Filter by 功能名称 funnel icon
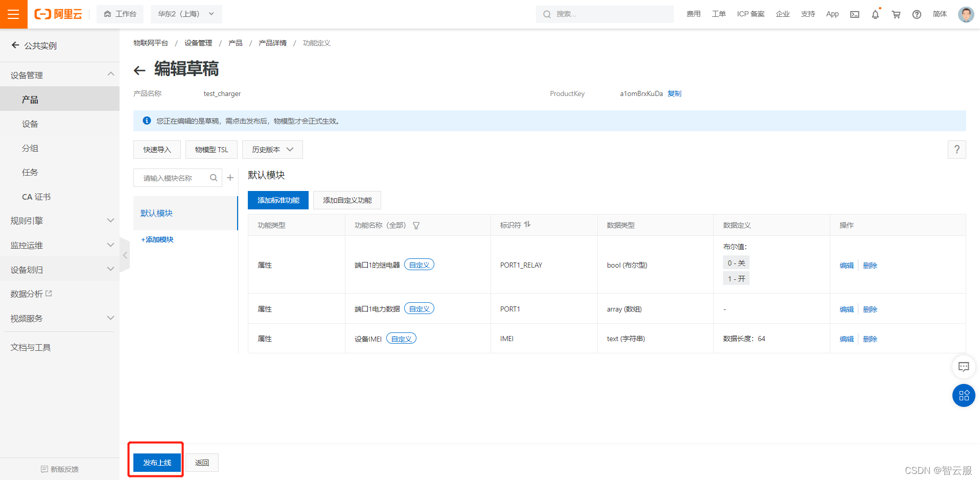The image size is (980, 480). 416,225
